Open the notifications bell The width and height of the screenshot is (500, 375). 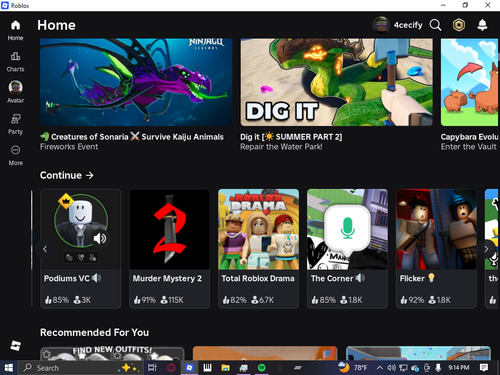[x=482, y=25]
